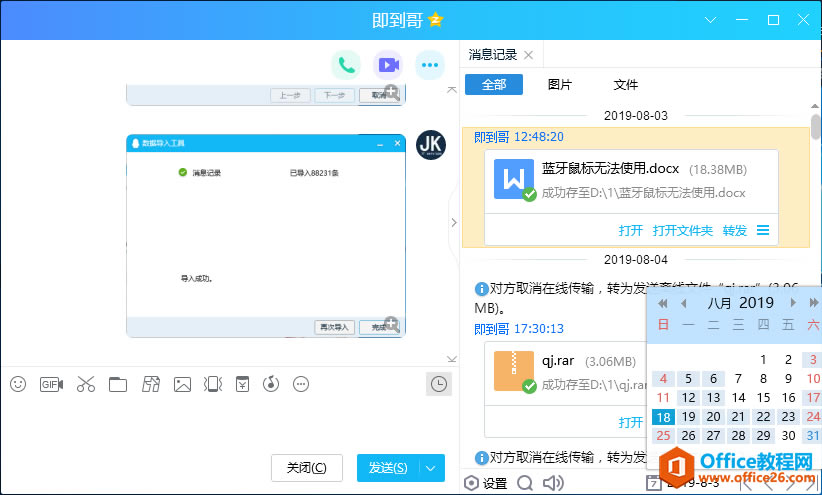The width and height of the screenshot is (822, 495).
Task: Open the send file folder icon
Action: [x=118, y=384]
